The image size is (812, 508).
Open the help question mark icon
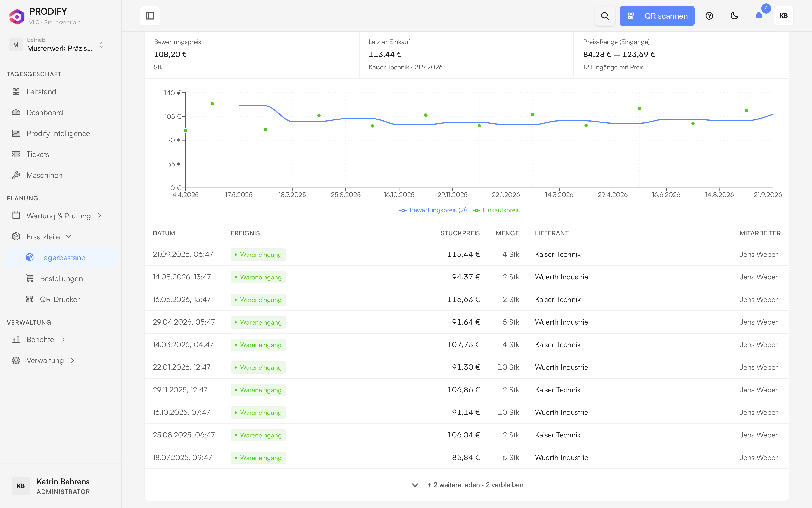click(709, 16)
